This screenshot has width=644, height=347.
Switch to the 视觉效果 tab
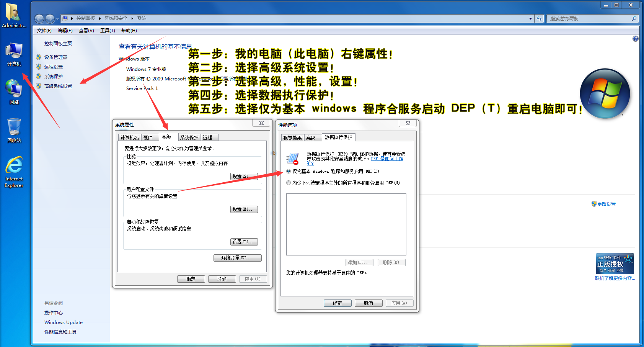click(292, 138)
